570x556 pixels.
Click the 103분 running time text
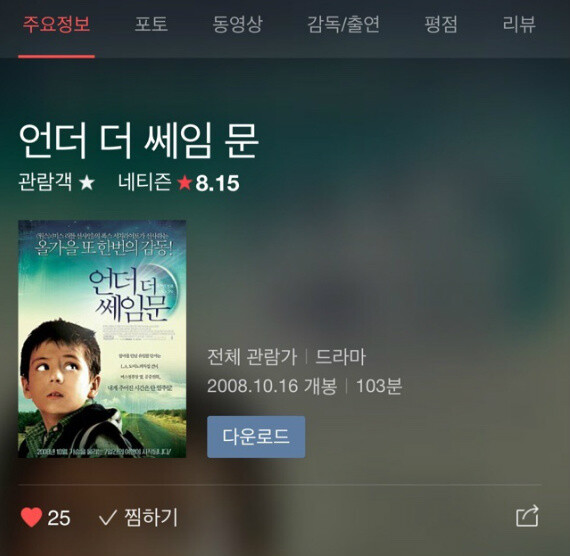(379, 386)
